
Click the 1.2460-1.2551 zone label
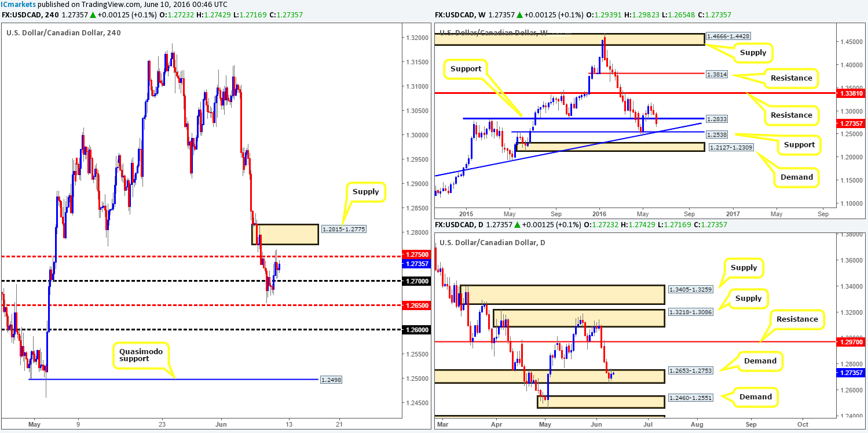[x=690, y=398]
